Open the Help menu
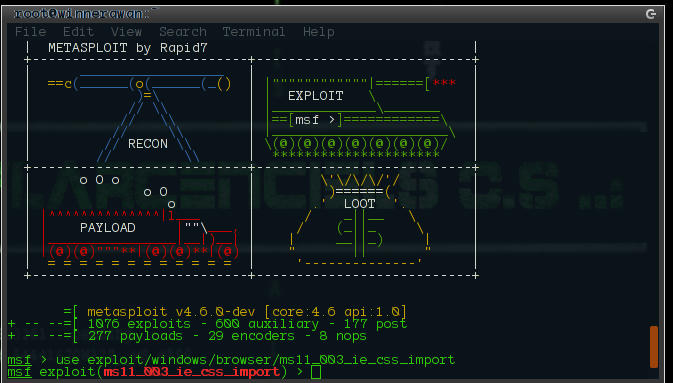Image resolution: width=673 pixels, height=383 pixels. tap(318, 32)
